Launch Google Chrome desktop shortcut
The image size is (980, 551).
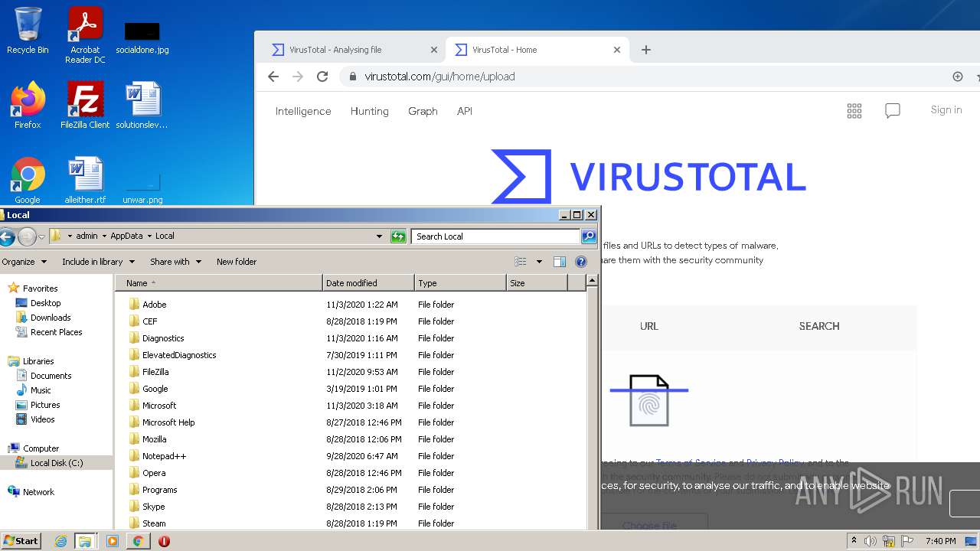pos(28,181)
